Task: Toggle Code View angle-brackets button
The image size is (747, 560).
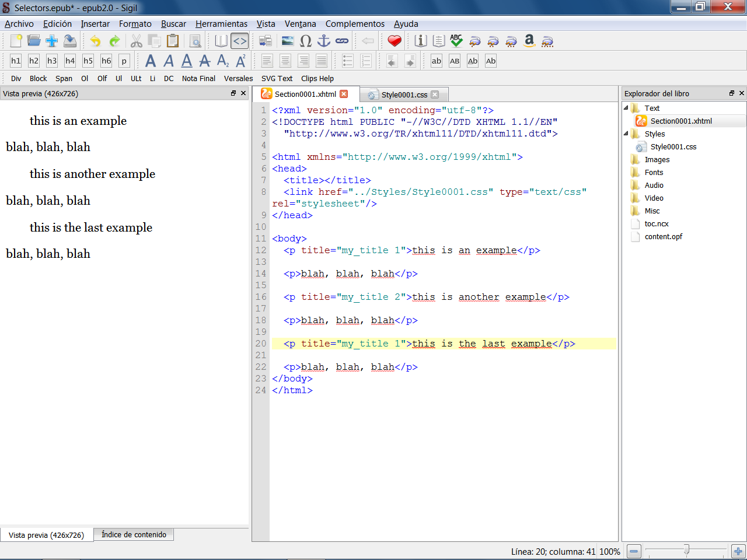Action: (x=239, y=41)
